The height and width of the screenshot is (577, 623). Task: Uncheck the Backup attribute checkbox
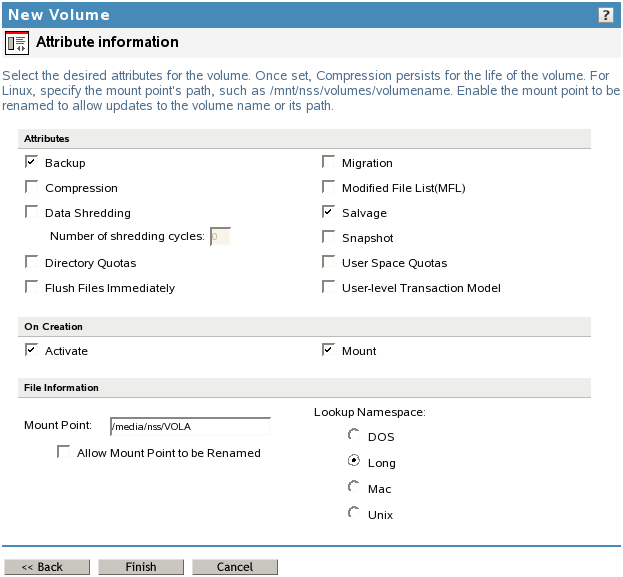point(32,162)
